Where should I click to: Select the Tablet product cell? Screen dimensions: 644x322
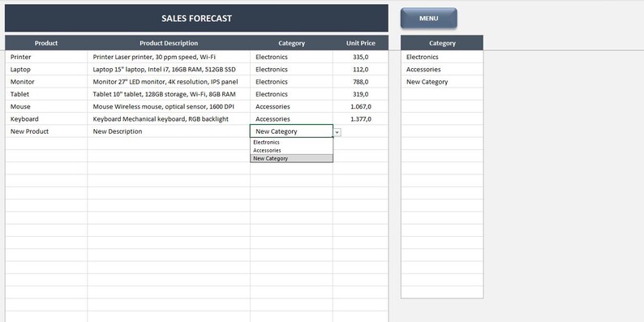(46, 94)
